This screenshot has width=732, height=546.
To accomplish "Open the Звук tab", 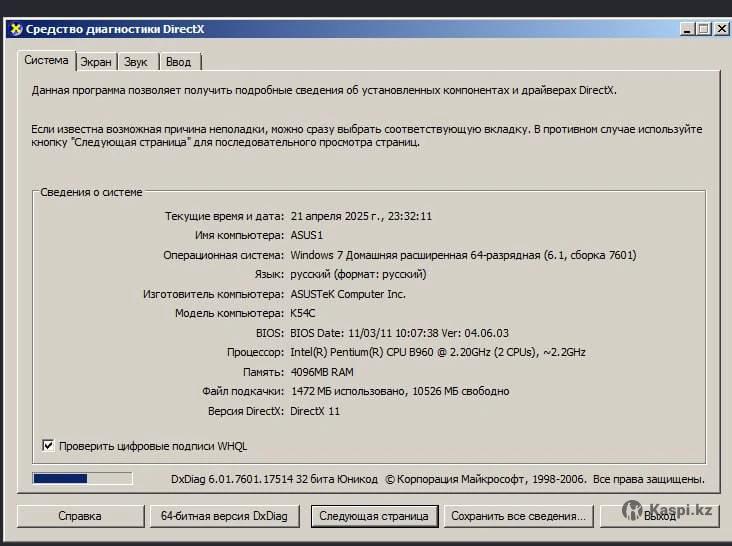I will [x=136, y=62].
